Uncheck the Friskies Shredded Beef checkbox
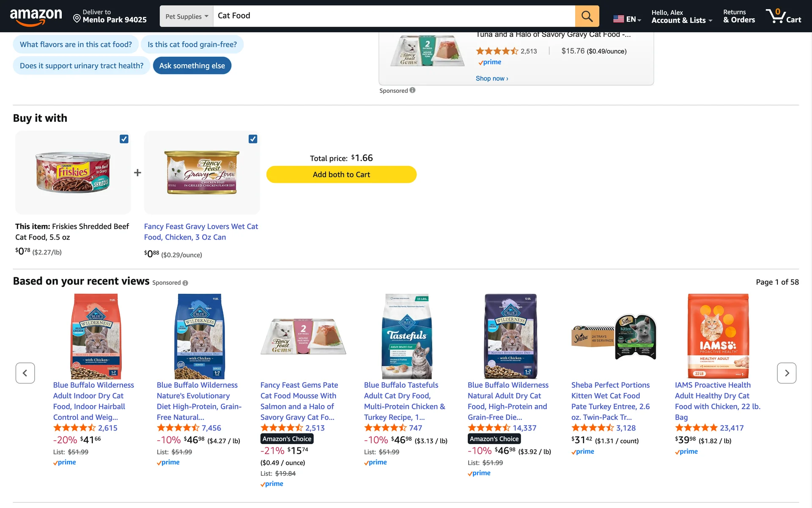The height and width of the screenshot is (508, 812). point(124,139)
